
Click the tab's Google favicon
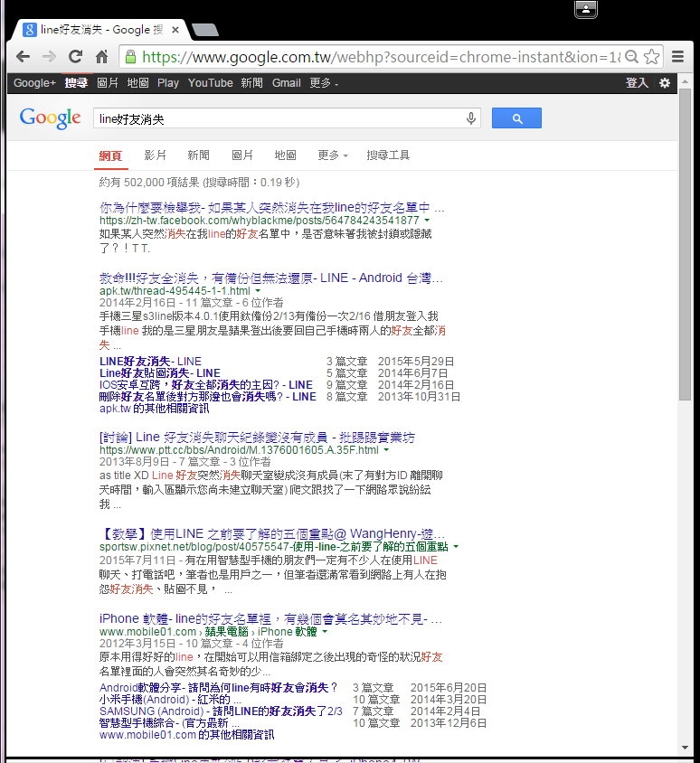tap(30, 30)
